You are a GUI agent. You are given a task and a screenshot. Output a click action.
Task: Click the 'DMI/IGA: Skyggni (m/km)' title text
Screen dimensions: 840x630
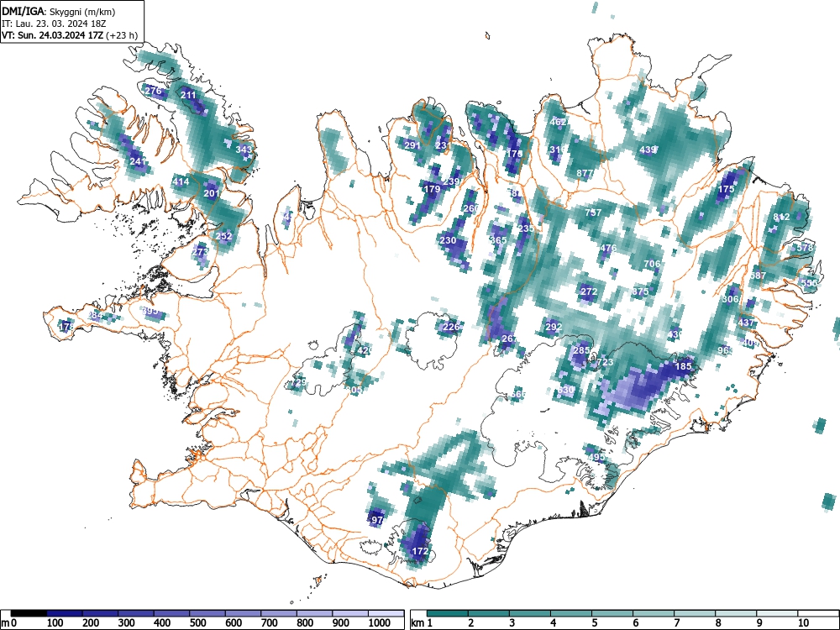tap(59, 11)
